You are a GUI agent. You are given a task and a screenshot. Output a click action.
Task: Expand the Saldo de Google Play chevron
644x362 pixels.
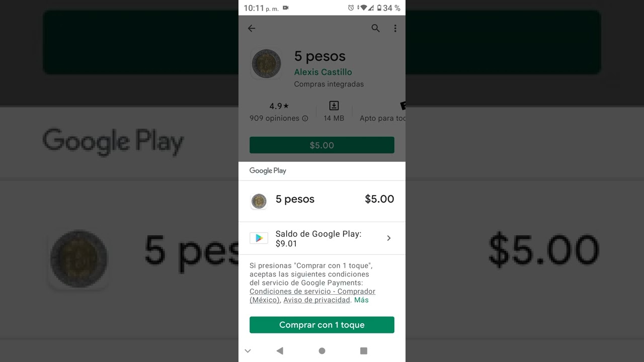tap(388, 238)
